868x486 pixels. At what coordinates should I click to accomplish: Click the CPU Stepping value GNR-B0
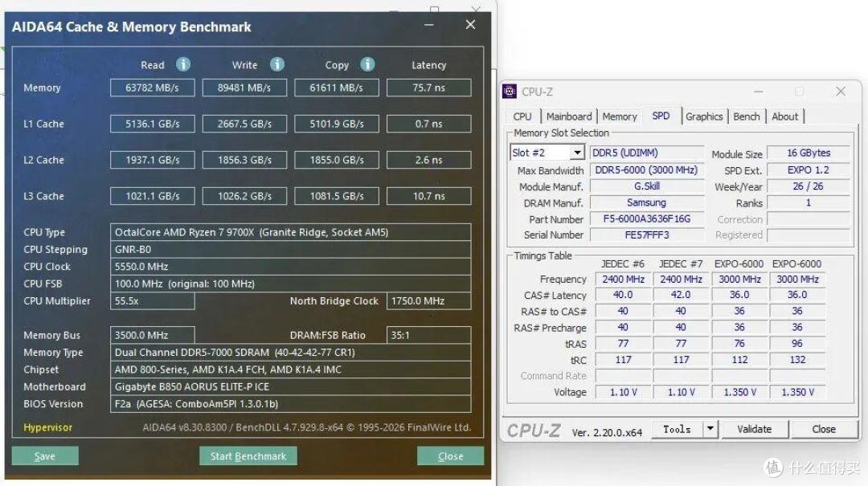291,249
